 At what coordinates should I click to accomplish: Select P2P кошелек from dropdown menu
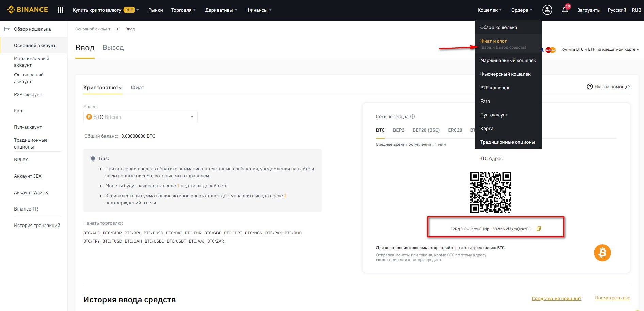tap(495, 88)
